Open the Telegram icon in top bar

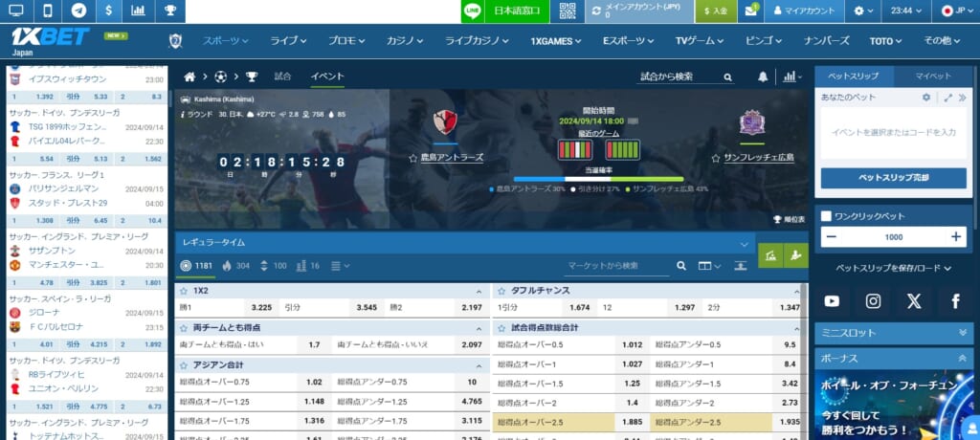(78, 11)
